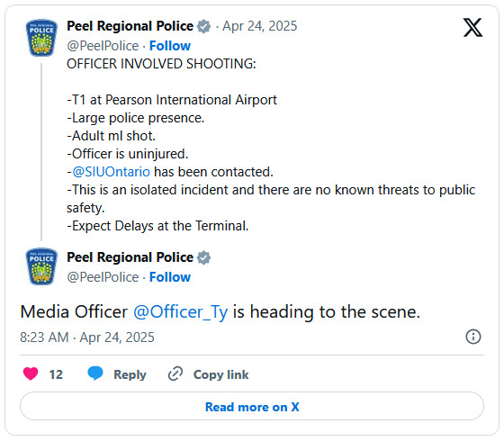Open the 8:23 AM · Apr 24, 2025 timestamp
This screenshot has width=504, height=441.
click(87, 337)
